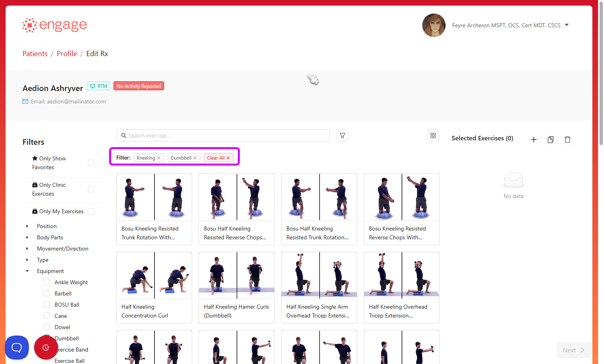Switch layout with the grid view icon
The width and height of the screenshot is (604, 364).
(x=433, y=135)
